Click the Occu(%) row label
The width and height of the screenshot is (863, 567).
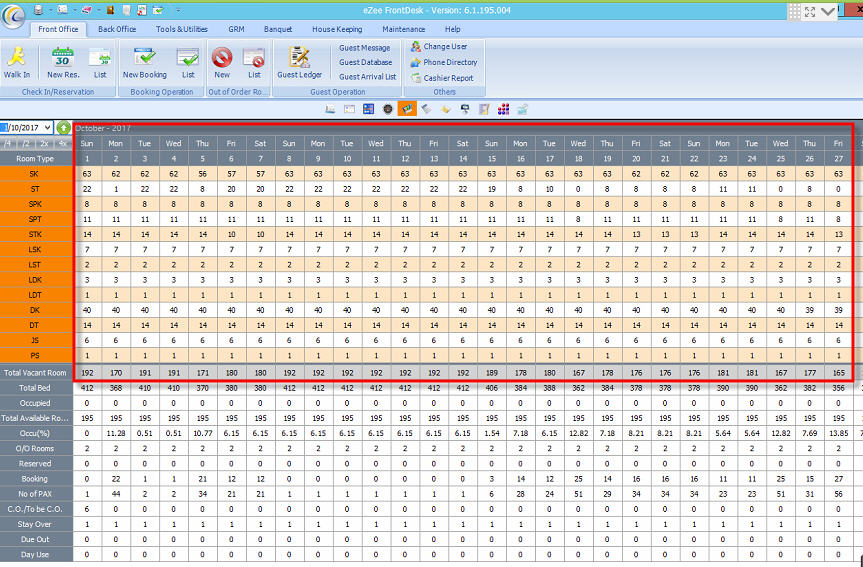35,433
